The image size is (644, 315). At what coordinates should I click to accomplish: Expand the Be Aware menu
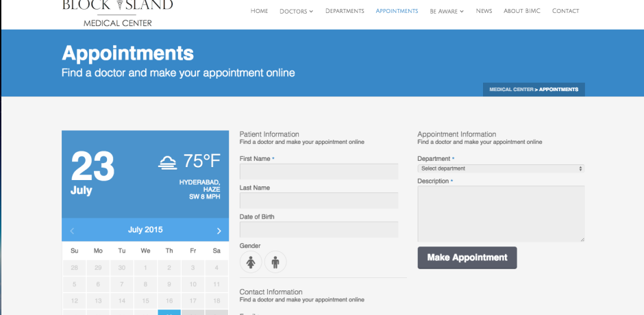[447, 11]
